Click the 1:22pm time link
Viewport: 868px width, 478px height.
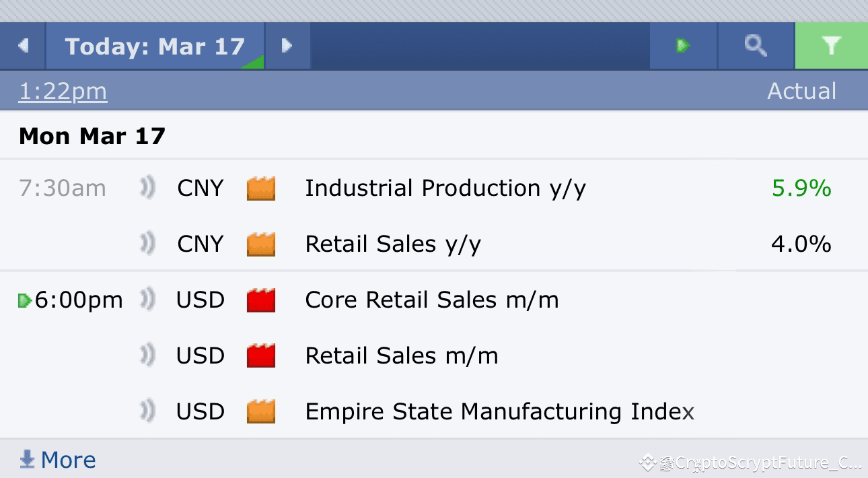tap(63, 91)
